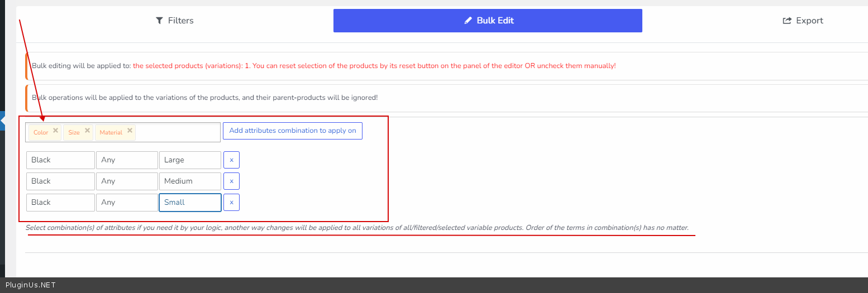This screenshot has height=293, width=868.
Task: Switch to the Bulk Edit tab
Action: coord(488,21)
